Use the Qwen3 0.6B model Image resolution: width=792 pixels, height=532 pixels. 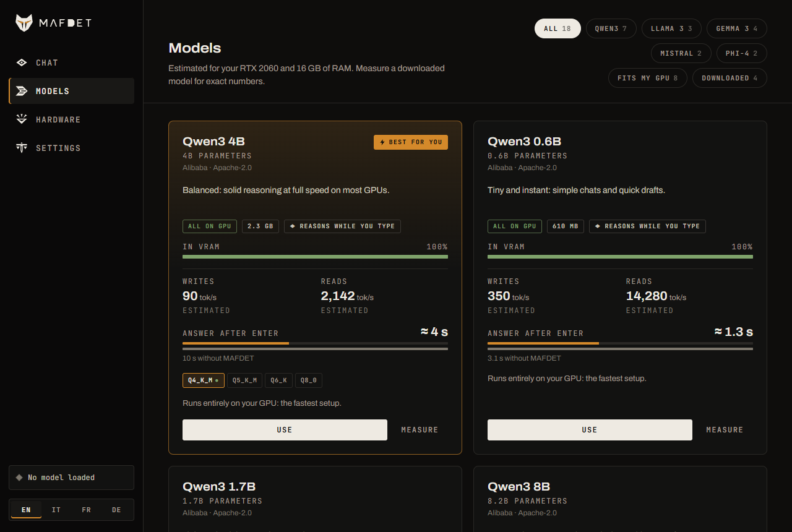[590, 430]
